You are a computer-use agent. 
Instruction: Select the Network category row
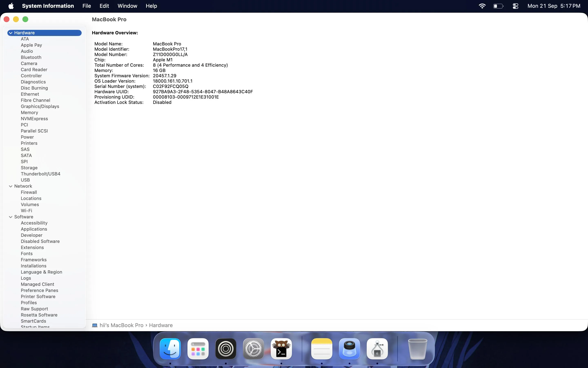coord(45,186)
